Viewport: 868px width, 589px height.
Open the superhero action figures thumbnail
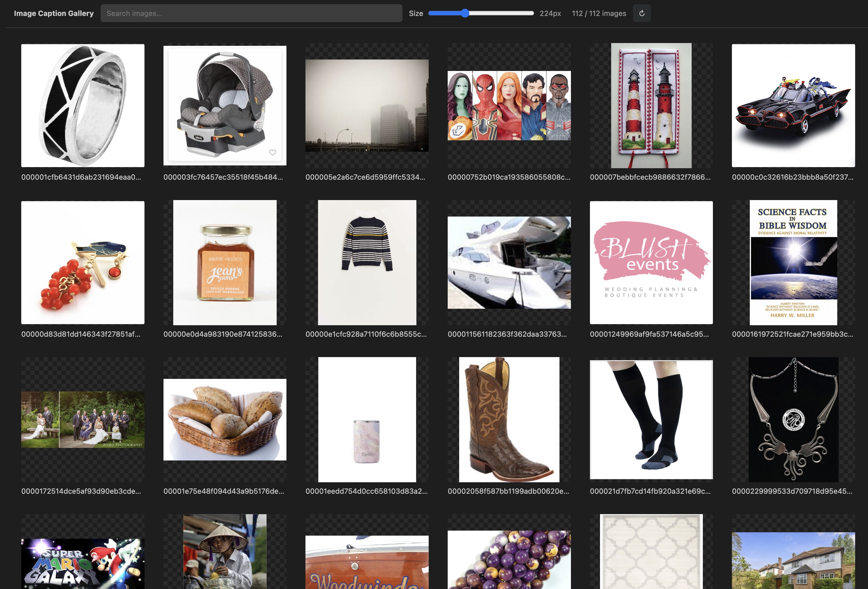pos(509,106)
